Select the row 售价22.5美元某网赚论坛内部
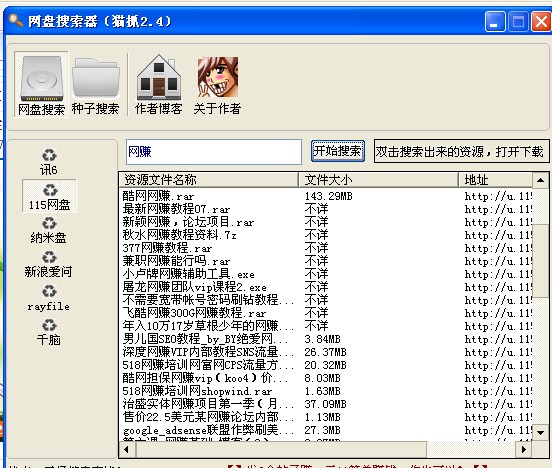The height and width of the screenshot is (468, 552). (x=326, y=417)
